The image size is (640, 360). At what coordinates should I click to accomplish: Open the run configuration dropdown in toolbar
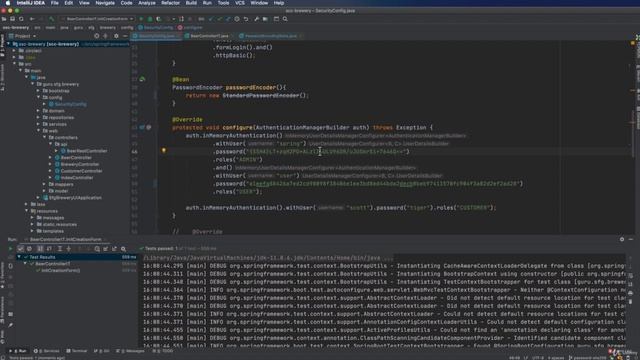(98, 19)
